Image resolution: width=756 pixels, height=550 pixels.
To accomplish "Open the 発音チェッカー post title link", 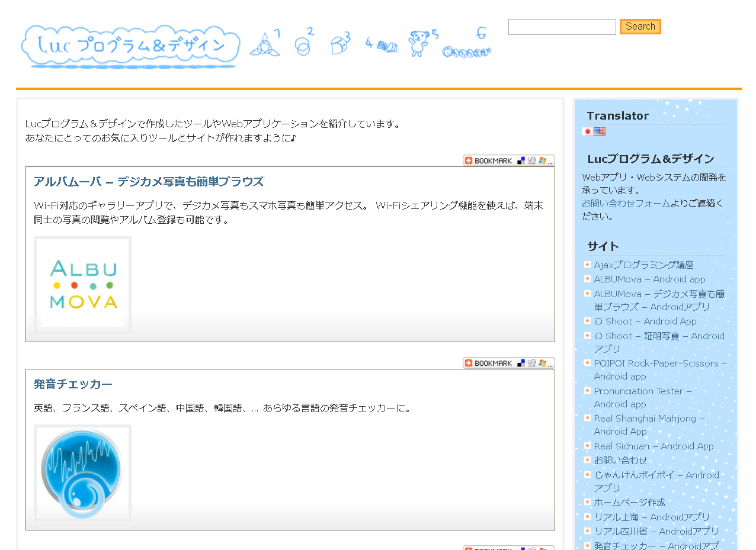I will click(x=73, y=384).
